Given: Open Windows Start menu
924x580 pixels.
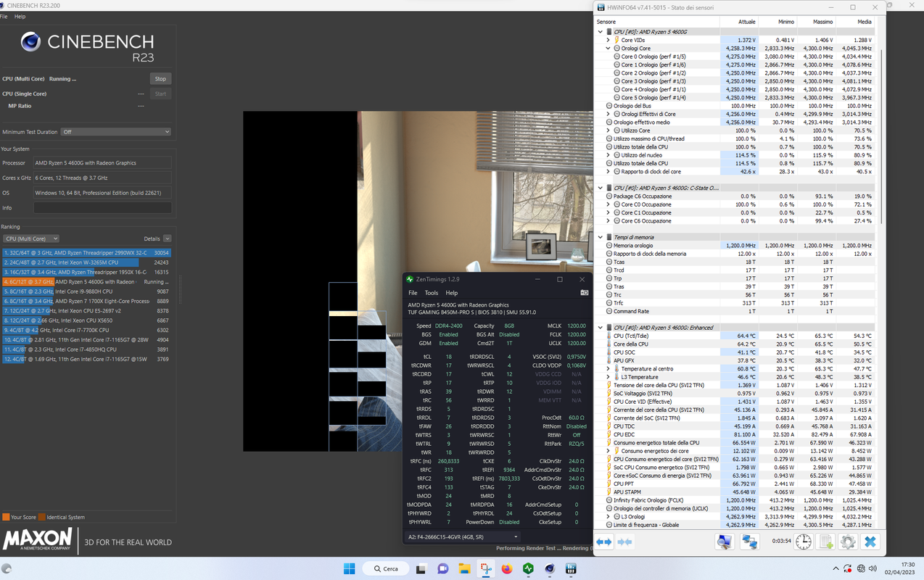Looking at the screenshot, I should [349, 568].
